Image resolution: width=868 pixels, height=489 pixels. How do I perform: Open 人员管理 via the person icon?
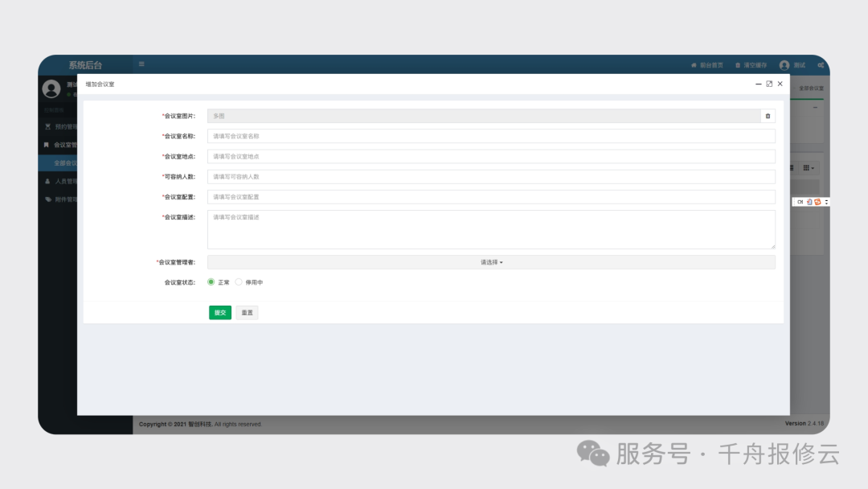point(47,180)
